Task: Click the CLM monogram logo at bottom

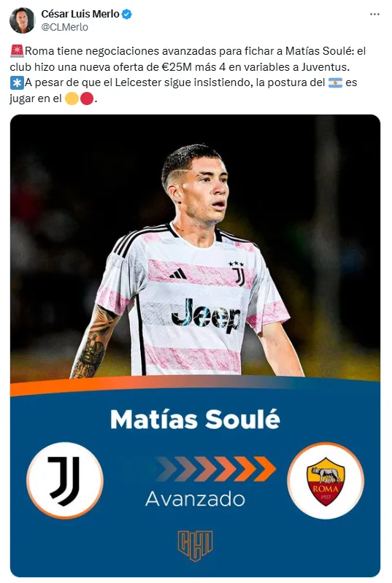Action: [x=195, y=546]
